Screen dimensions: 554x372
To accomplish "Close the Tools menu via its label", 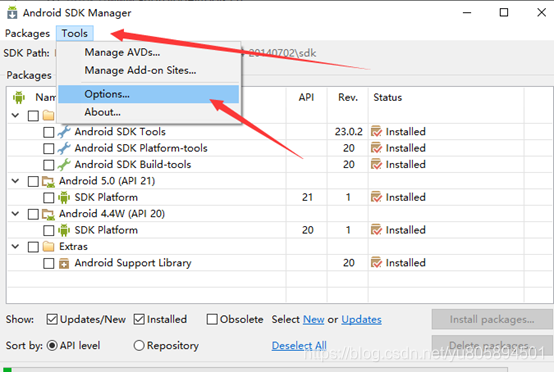I will pos(75,33).
